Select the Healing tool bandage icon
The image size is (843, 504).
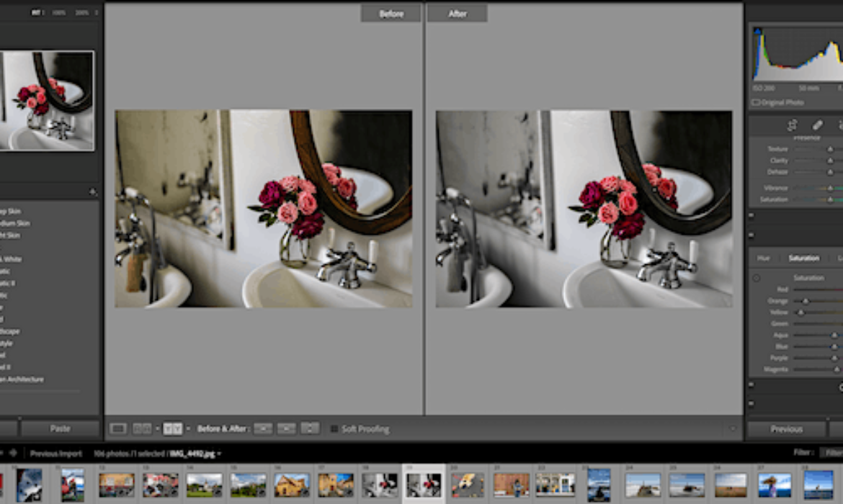(817, 125)
